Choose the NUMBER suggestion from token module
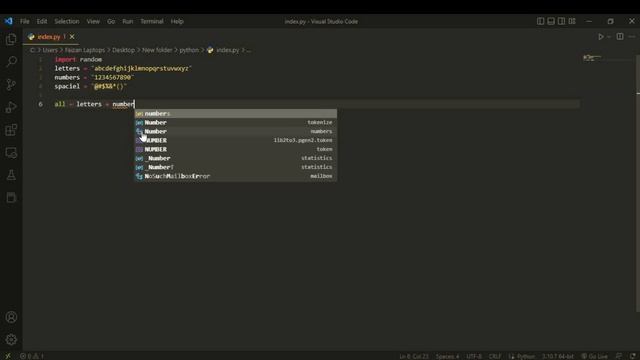Image resolution: width=640 pixels, height=360 pixels. pos(236,149)
